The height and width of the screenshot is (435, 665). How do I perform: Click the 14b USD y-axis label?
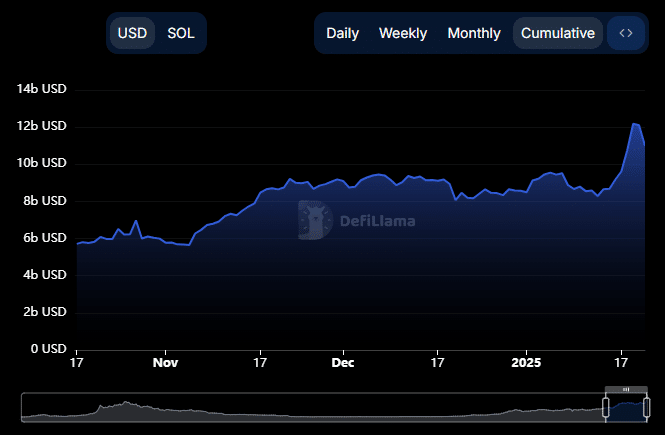click(x=41, y=89)
